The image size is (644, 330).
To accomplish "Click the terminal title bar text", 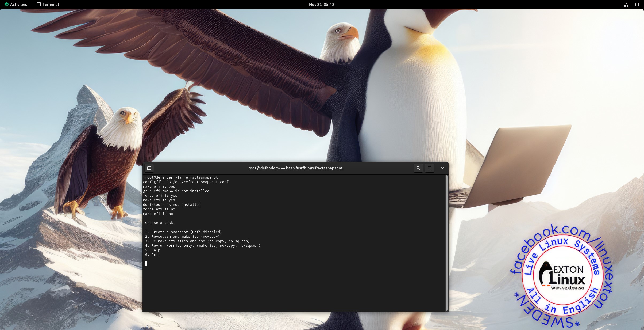I will (x=295, y=168).
